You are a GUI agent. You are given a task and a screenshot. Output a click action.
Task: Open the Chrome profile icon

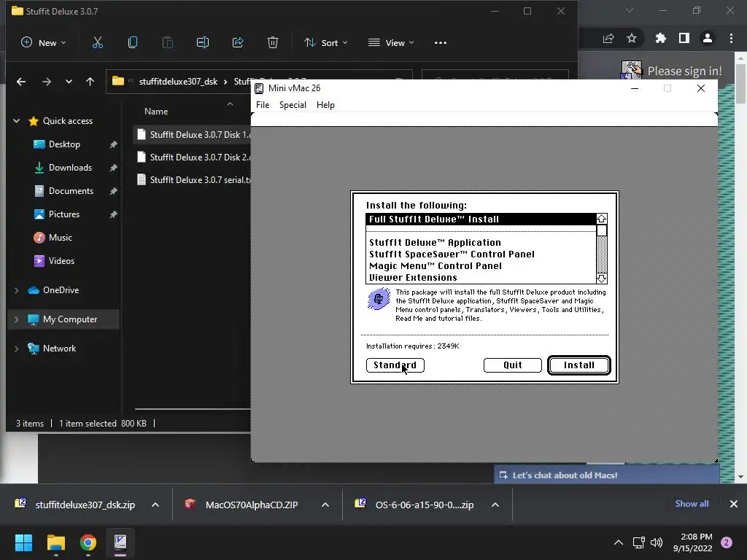(708, 38)
